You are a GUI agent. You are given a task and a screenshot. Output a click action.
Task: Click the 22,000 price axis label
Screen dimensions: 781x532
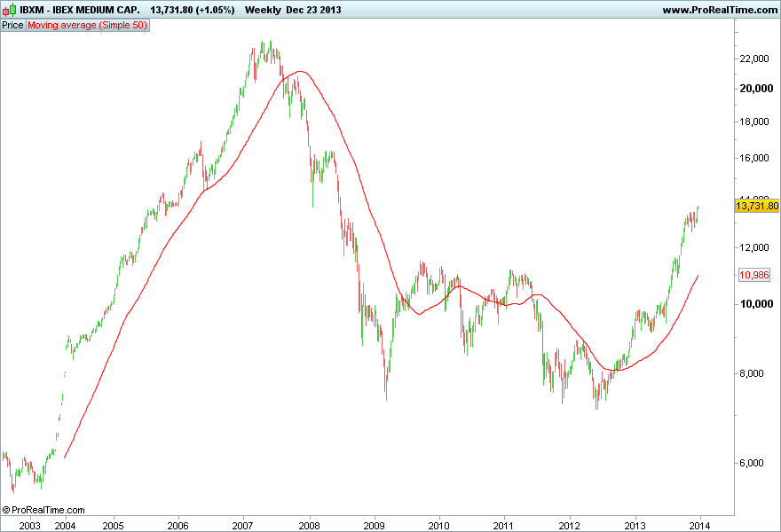click(754, 59)
